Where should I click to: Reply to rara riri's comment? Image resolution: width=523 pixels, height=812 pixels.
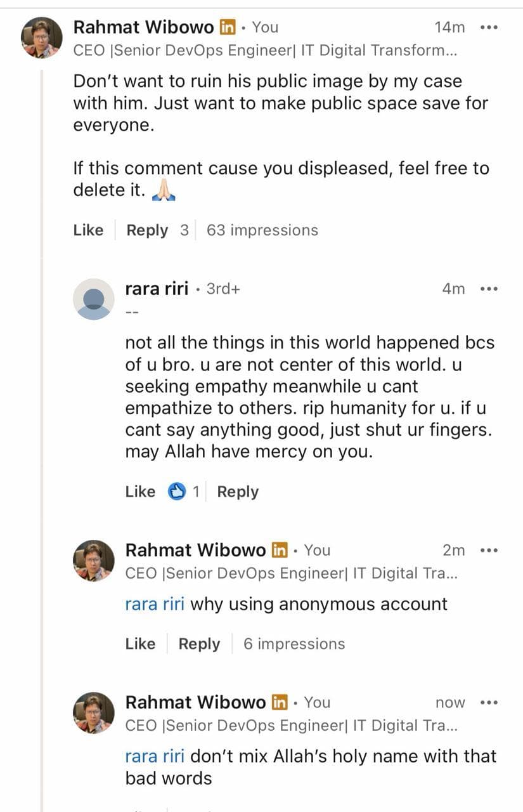point(238,492)
